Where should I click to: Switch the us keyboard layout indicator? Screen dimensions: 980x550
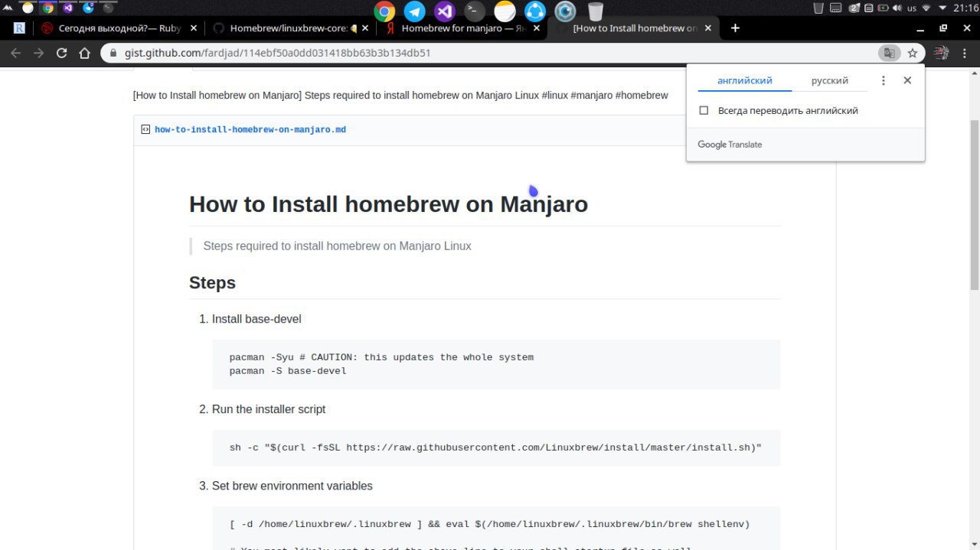912,8
